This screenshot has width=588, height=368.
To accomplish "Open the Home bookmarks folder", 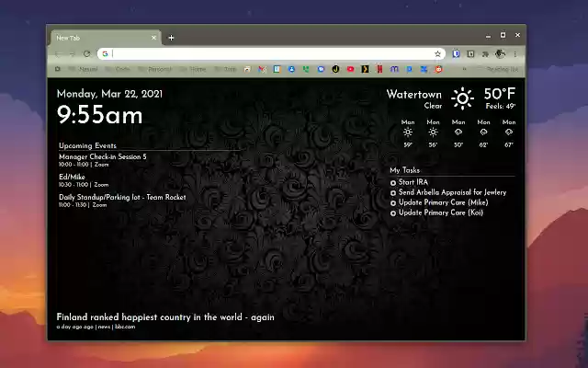I will [193, 69].
